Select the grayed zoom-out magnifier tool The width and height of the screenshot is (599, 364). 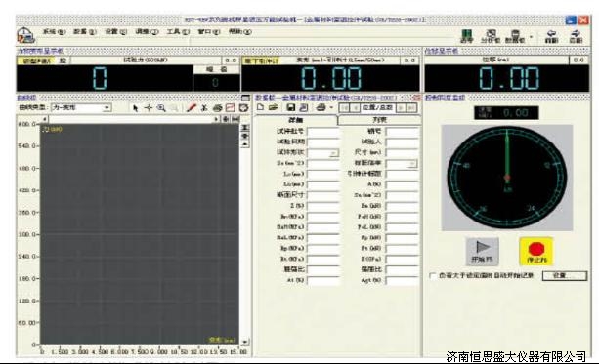pos(174,108)
